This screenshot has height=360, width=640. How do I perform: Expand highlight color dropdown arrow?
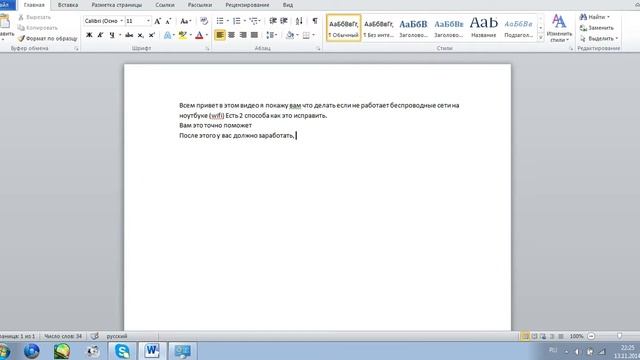point(190,36)
